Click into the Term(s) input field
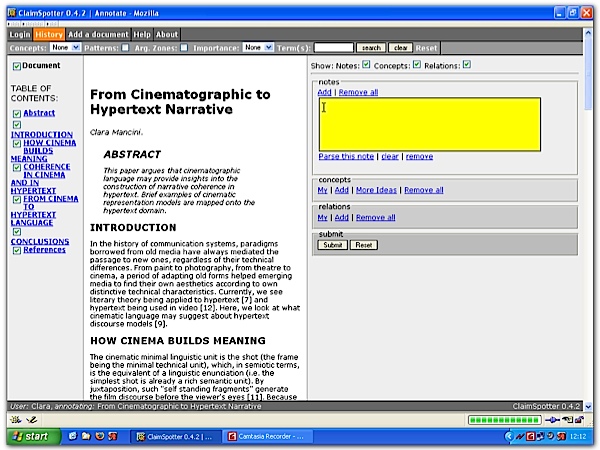 334,48
